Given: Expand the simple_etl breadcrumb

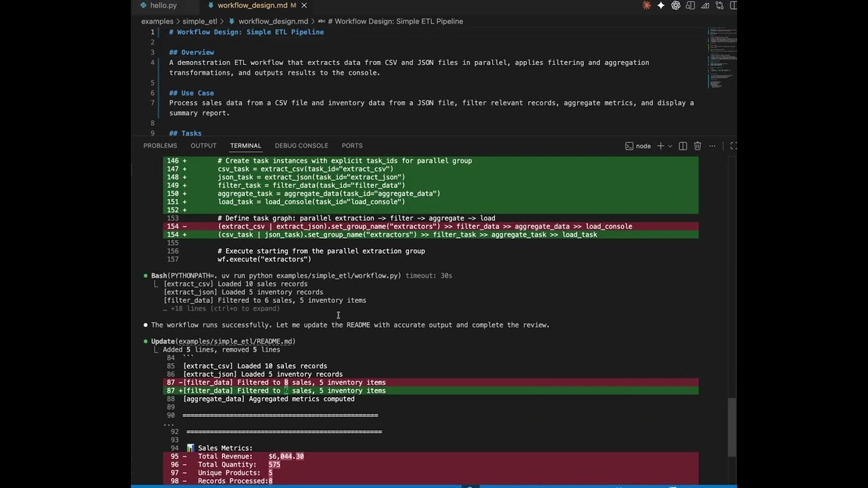Looking at the screenshot, I should [x=199, y=22].
